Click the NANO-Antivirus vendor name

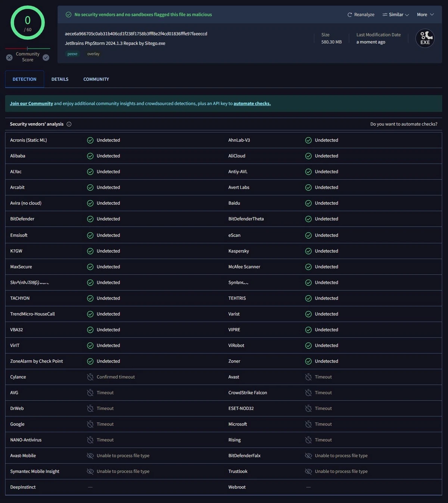[26, 440]
